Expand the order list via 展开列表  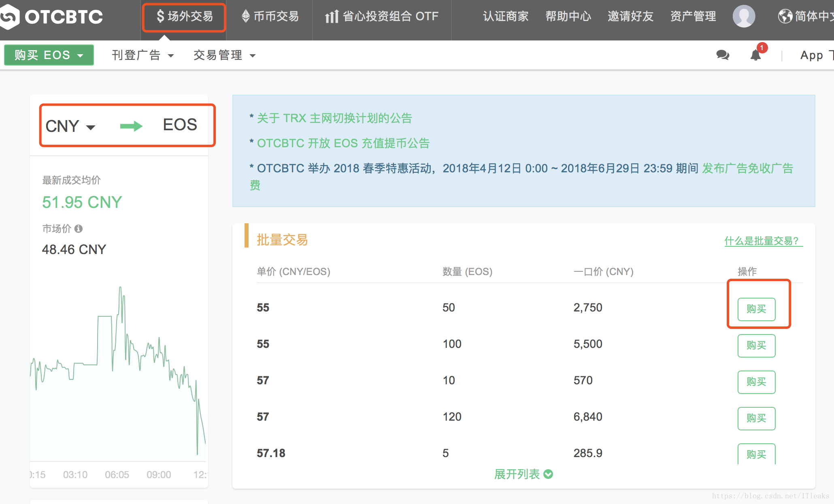coord(523,474)
